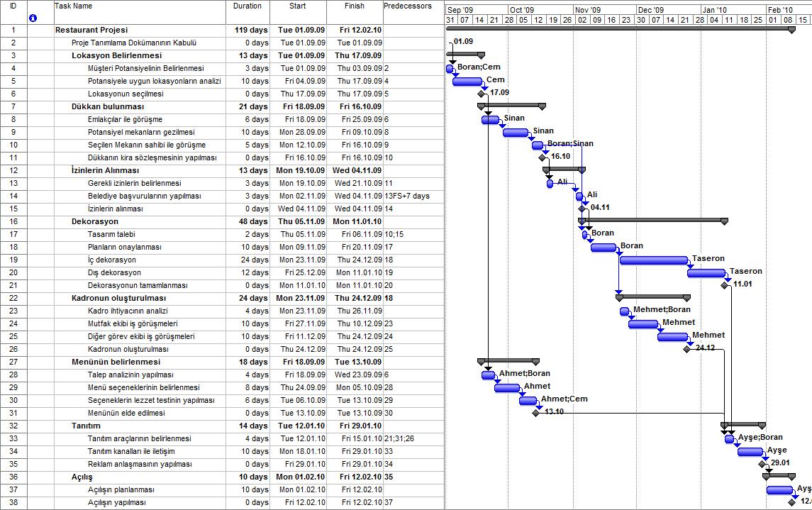Click the İç dekorasyon Gantt bar
812x510 pixels.
tap(653, 260)
